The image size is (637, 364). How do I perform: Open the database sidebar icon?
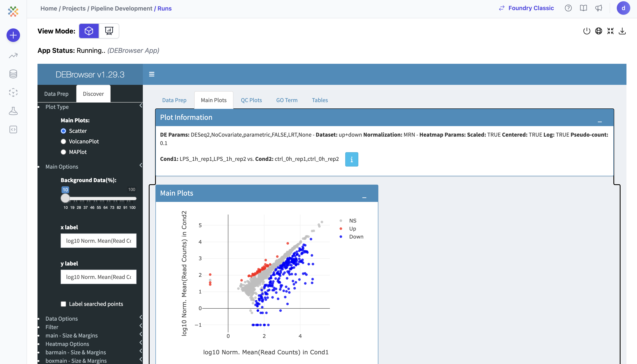13,74
